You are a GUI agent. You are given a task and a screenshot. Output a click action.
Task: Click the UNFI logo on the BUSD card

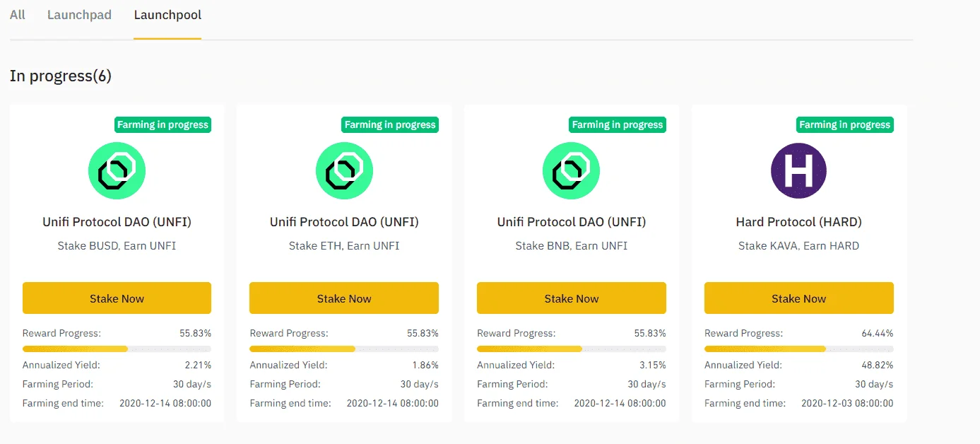(x=117, y=170)
